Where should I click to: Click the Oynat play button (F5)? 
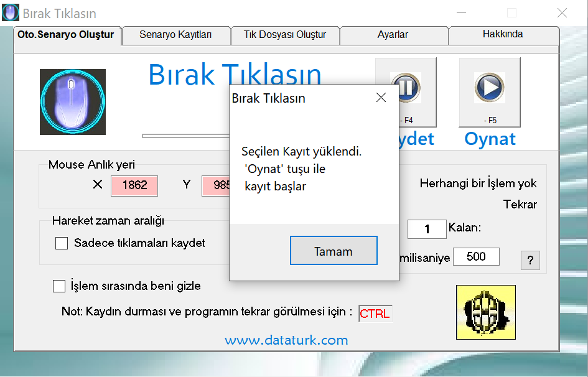(x=489, y=93)
